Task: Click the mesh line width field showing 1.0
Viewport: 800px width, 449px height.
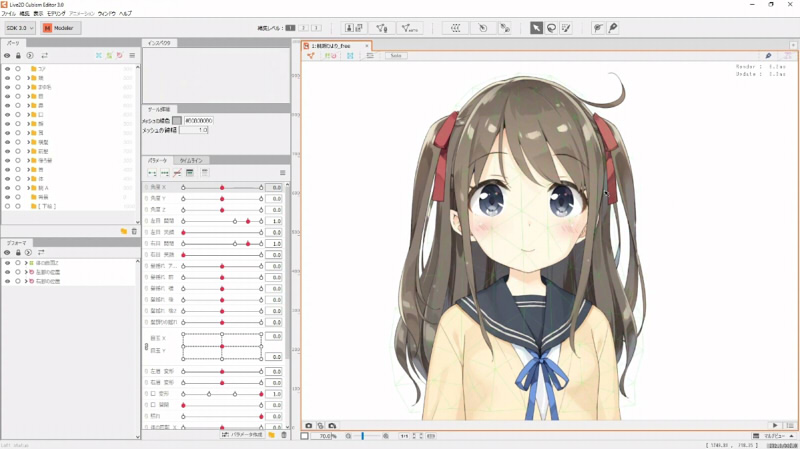Action: tap(194, 130)
